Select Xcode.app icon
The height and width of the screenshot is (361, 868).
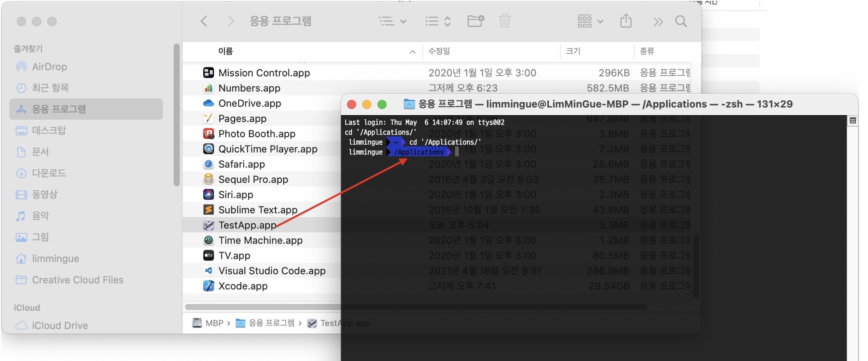[x=208, y=286]
